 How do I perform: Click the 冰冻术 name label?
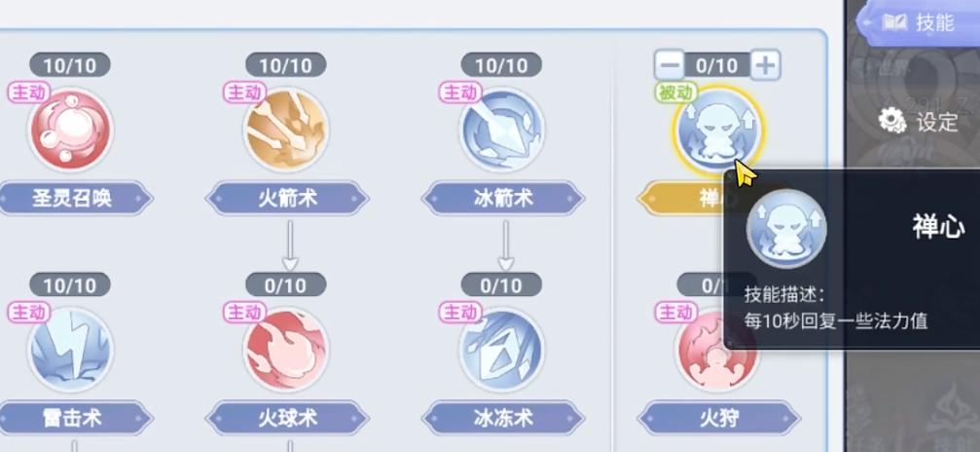tap(503, 418)
